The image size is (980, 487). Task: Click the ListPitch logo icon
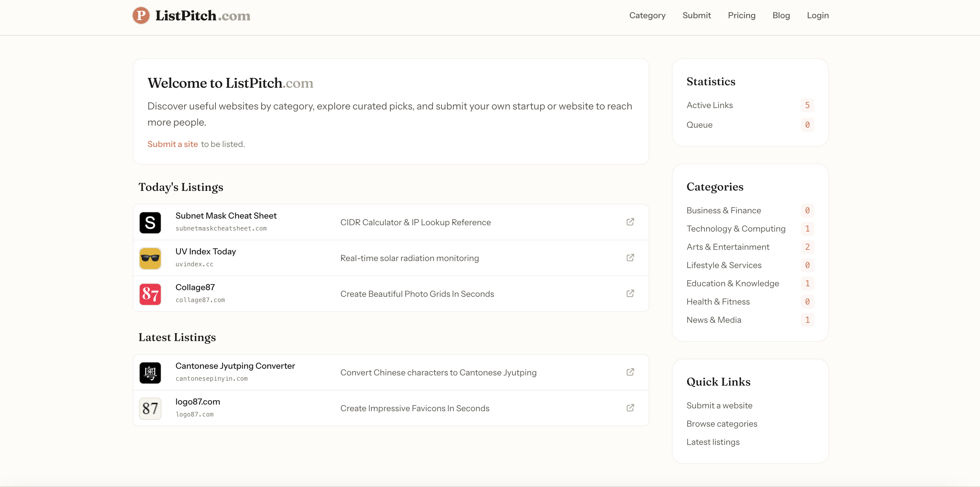pyautogui.click(x=141, y=15)
